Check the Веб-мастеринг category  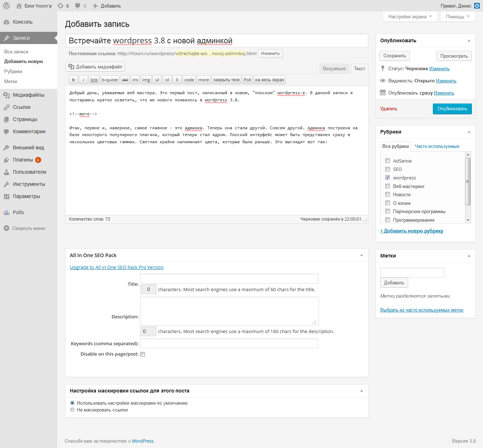tap(387, 186)
